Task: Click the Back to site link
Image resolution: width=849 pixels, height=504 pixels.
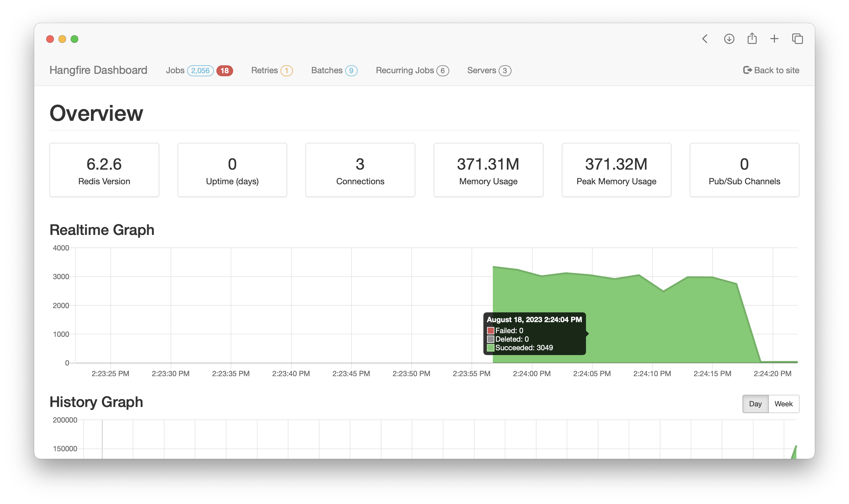Action: (776, 70)
